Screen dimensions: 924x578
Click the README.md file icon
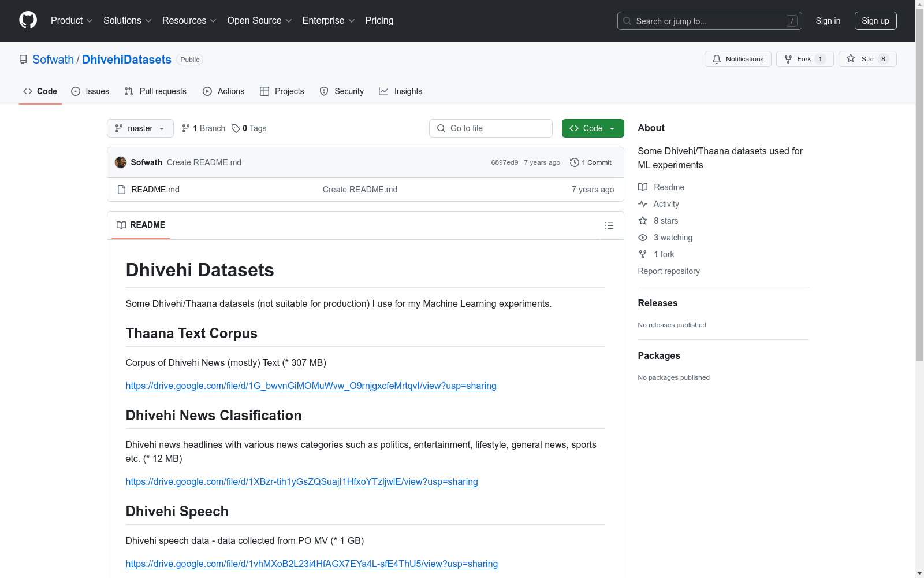(x=121, y=190)
